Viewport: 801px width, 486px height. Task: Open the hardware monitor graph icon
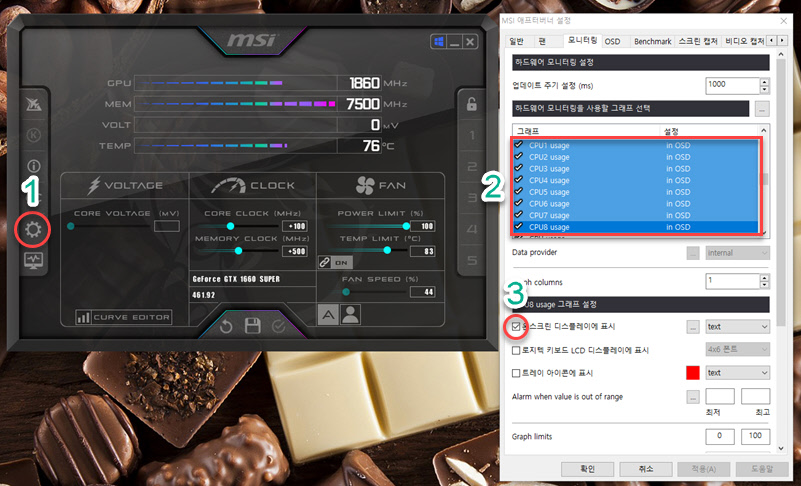(33, 260)
